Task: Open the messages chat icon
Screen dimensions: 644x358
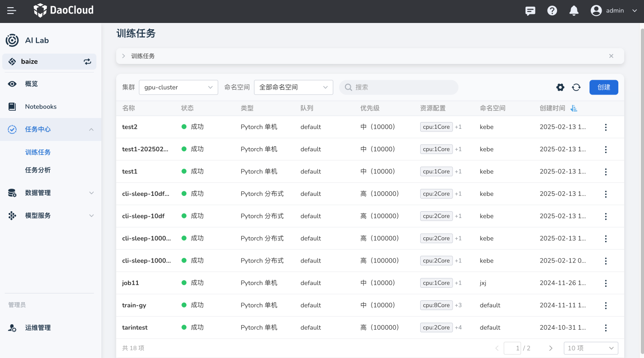Action: [531, 11]
